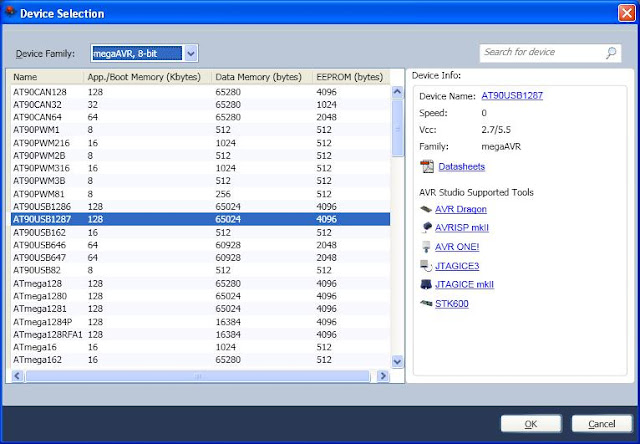Select the AT90CAN32 device row

[200, 104]
